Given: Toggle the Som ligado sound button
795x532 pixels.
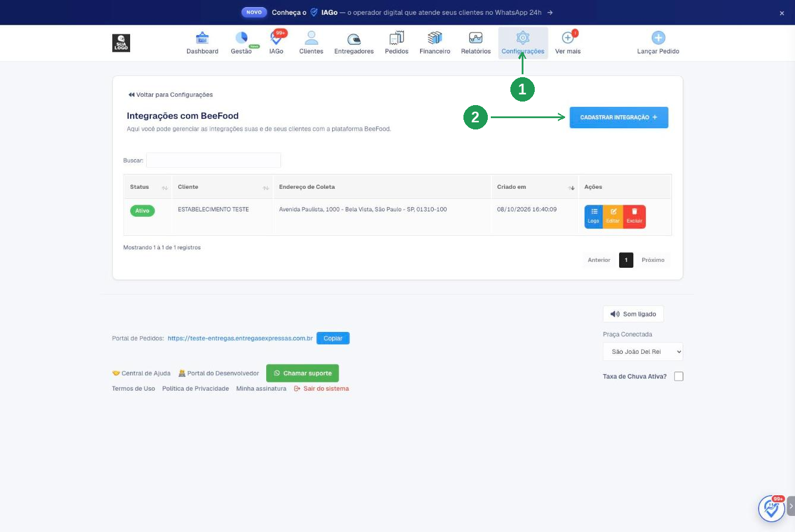Looking at the screenshot, I should [x=633, y=314].
